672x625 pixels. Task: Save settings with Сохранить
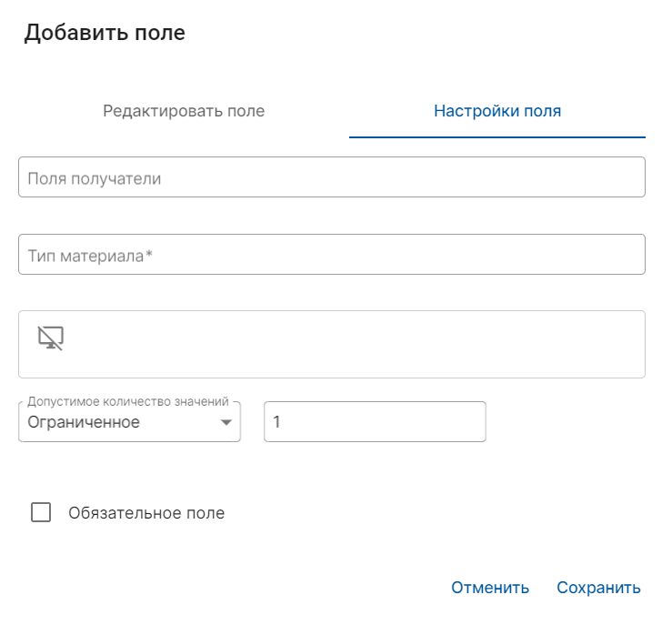[x=598, y=588]
